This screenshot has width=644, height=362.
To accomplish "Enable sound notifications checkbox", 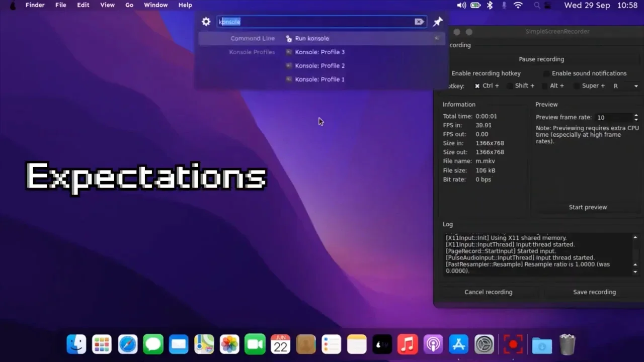I will click(x=546, y=73).
